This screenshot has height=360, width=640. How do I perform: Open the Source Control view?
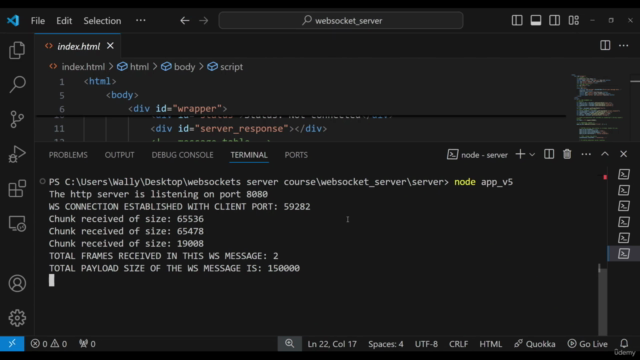coord(17,119)
